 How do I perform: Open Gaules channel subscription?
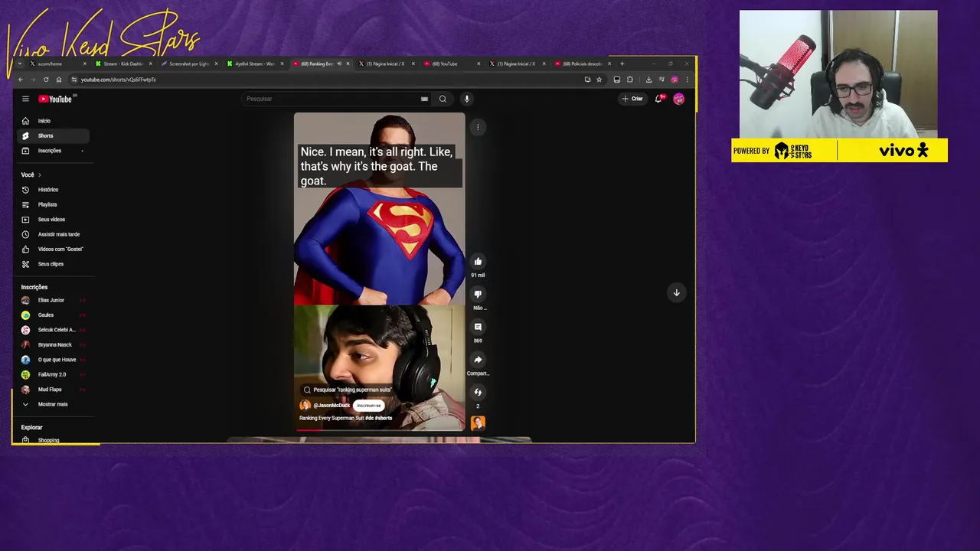click(x=53, y=315)
